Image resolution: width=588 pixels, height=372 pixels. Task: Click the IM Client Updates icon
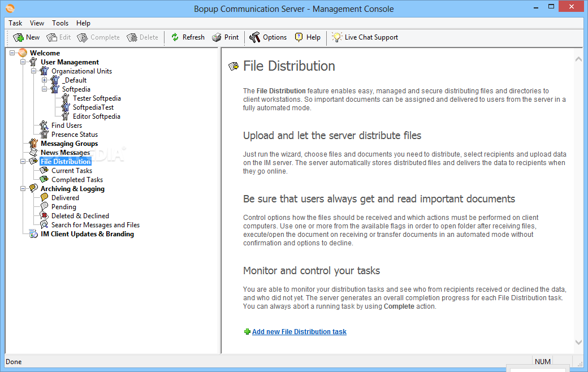[33, 234]
